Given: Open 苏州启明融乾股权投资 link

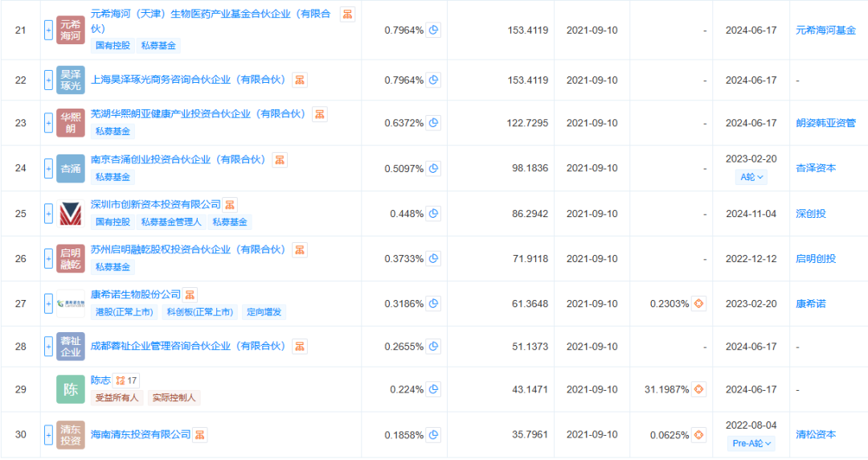Looking at the screenshot, I should pos(188,249).
